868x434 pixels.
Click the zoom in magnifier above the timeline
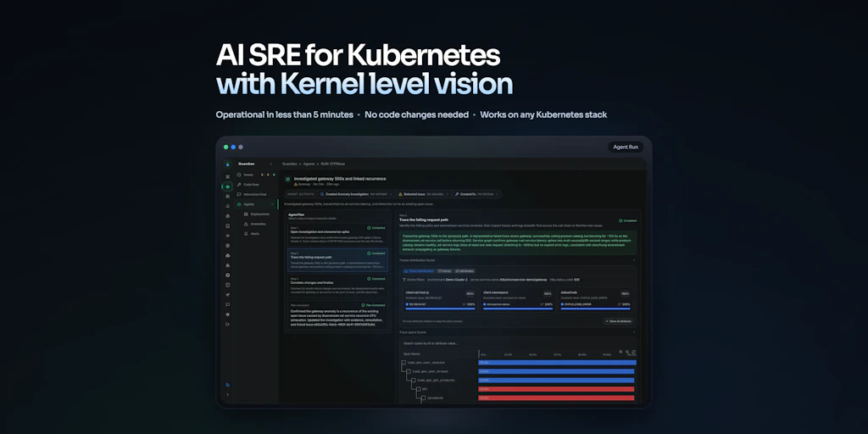pos(620,352)
